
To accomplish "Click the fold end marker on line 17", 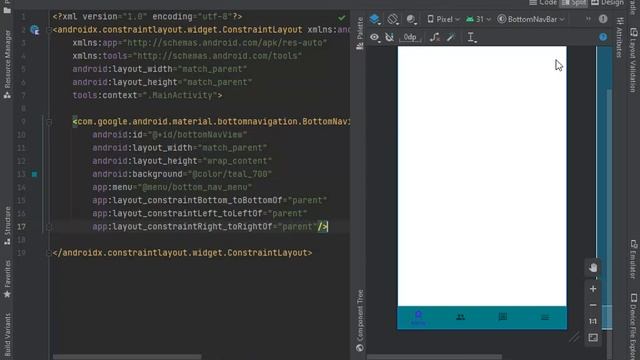I will (49, 227).
